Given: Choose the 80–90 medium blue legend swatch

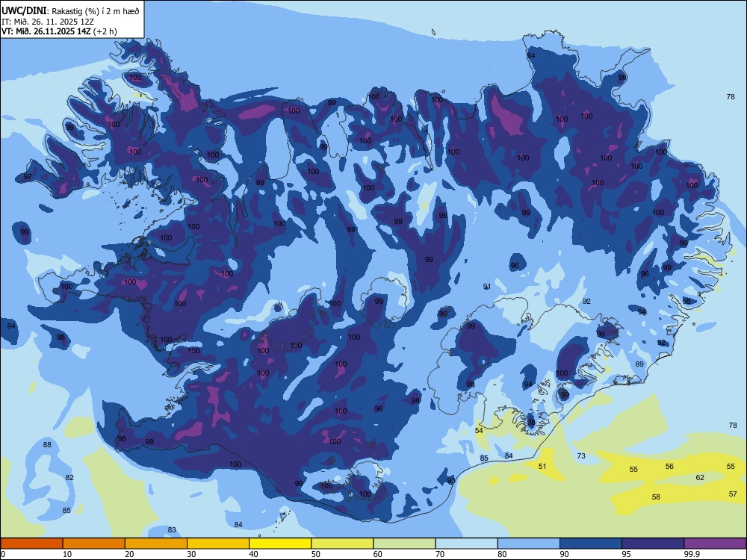Looking at the screenshot, I should pos(529,544).
